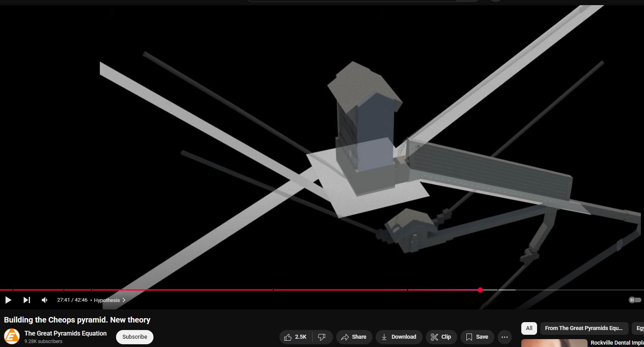The height and width of the screenshot is (347, 644).
Task: Play the video
Action: [8, 300]
